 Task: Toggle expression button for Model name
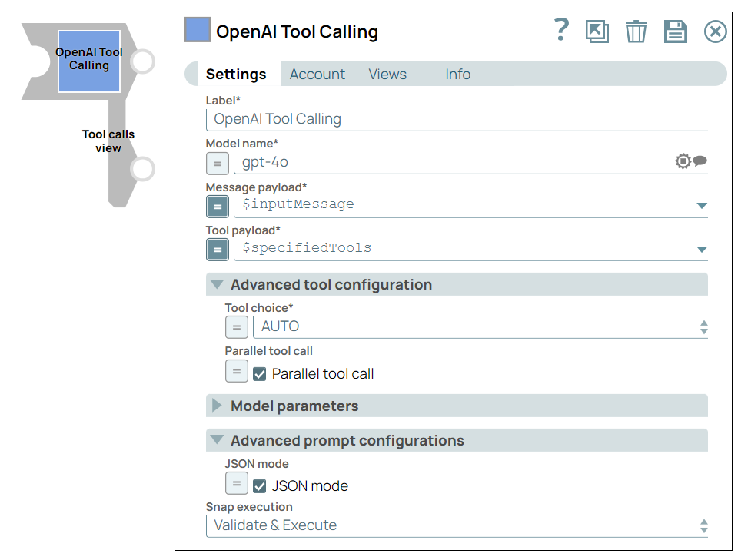point(218,164)
